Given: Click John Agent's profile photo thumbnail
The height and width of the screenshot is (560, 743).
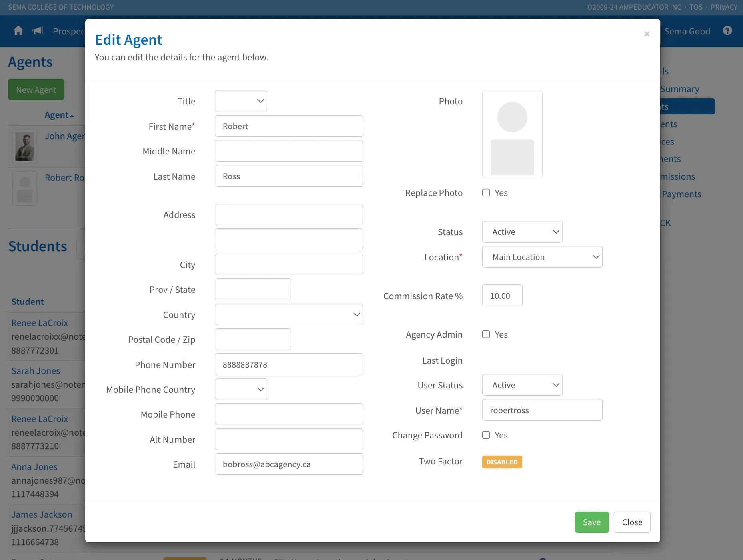Looking at the screenshot, I should pyautogui.click(x=25, y=146).
